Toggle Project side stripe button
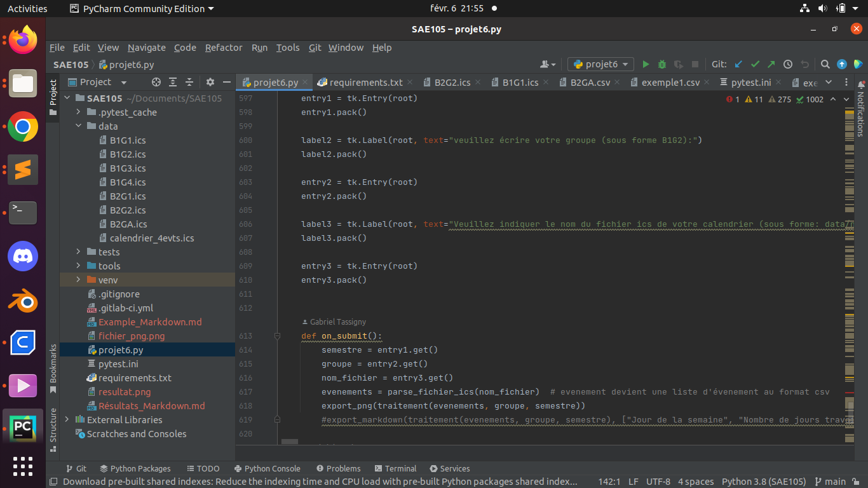This screenshot has height=488, width=868. 53,97
